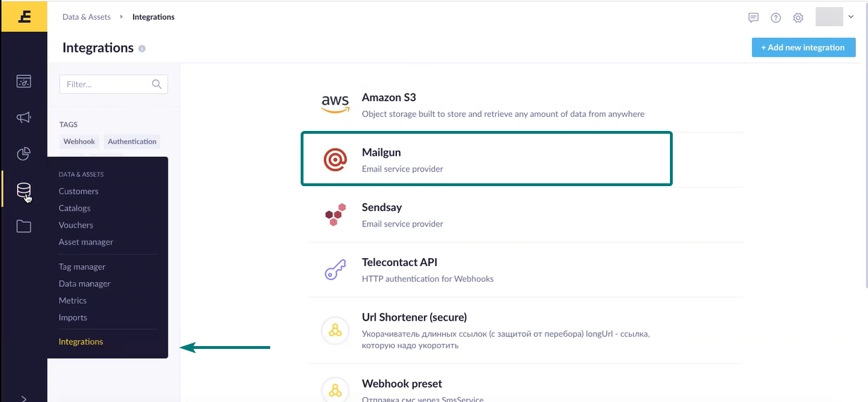Open the pie chart analytics icon
The height and width of the screenshot is (402, 868).
pos(23,154)
